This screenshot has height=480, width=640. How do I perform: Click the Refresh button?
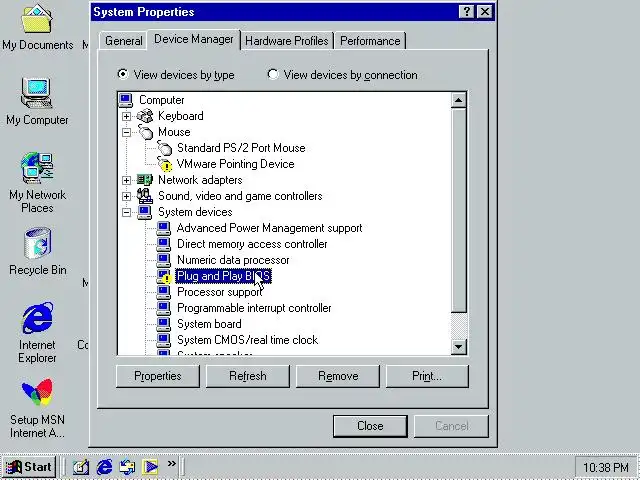point(248,376)
